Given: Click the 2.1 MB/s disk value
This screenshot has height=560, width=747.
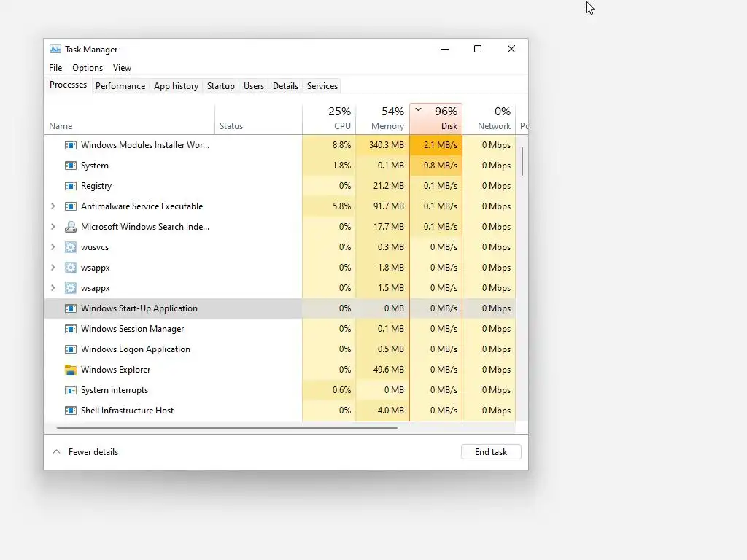Looking at the screenshot, I should pos(440,145).
